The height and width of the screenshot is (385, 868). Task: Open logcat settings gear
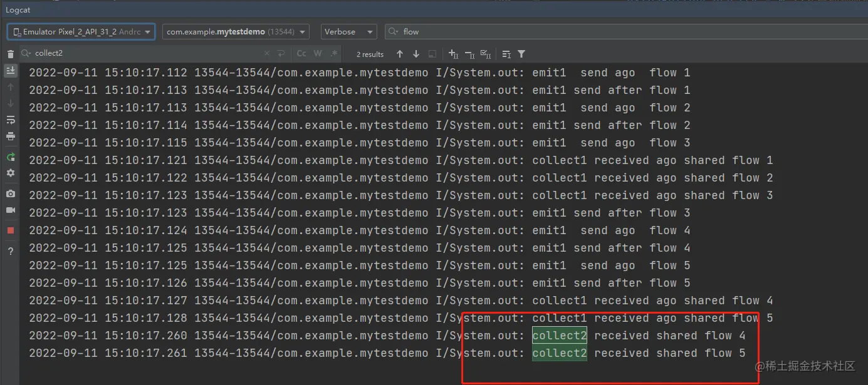point(10,173)
